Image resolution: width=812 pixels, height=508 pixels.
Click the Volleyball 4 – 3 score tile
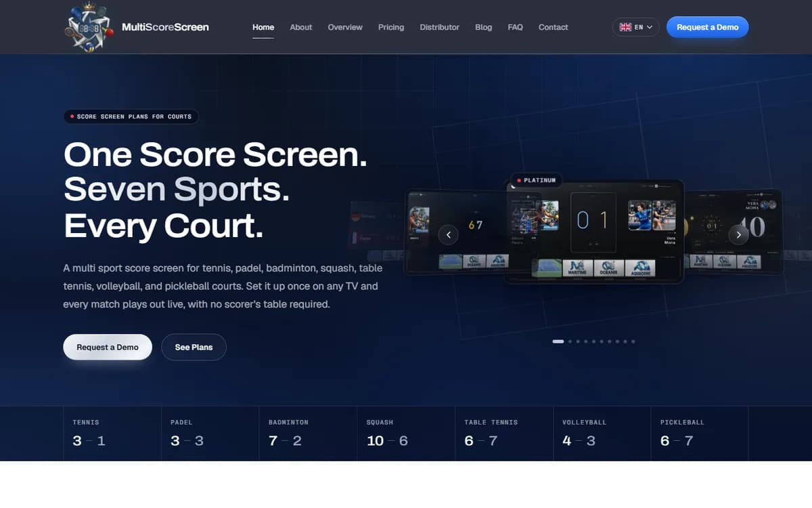(x=602, y=433)
